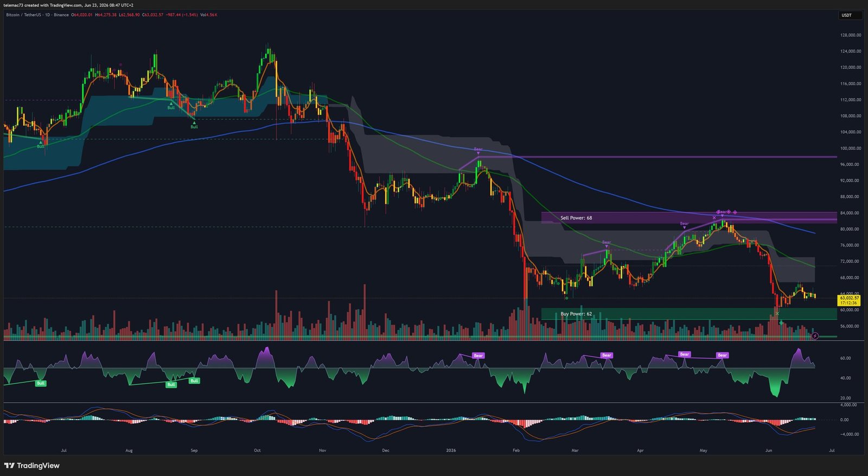Click the low value L62,568.90
The image size is (868, 476).
tap(129, 15)
